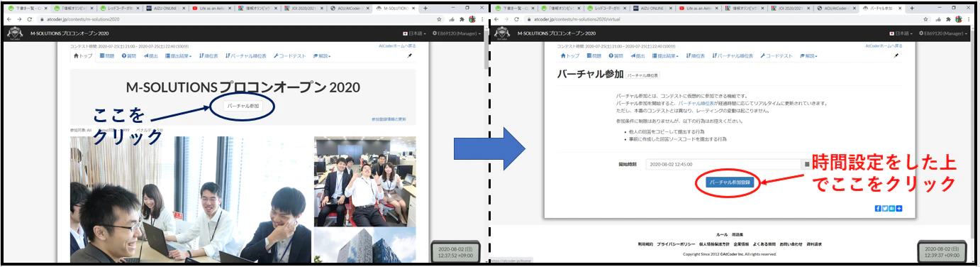Click the AtCoder logo in left window
The width and height of the screenshot is (980, 267).
coord(14,33)
